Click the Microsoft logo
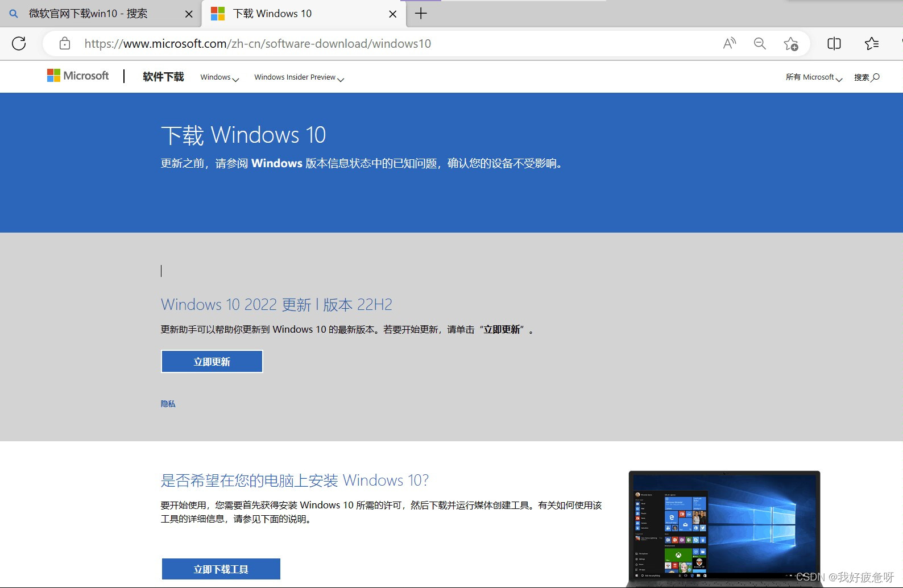 (x=78, y=76)
